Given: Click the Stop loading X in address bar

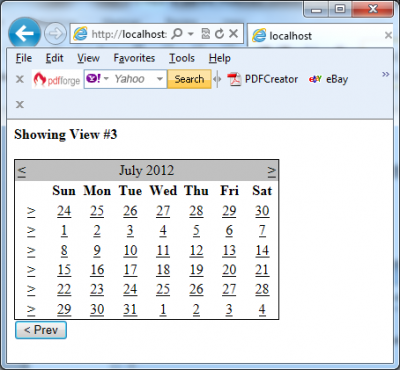Looking at the screenshot, I should coord(234,33).
